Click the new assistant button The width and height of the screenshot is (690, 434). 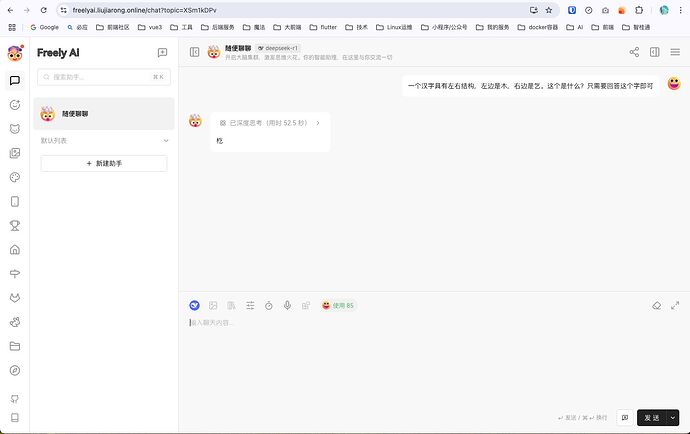click(x=104, y=163)
